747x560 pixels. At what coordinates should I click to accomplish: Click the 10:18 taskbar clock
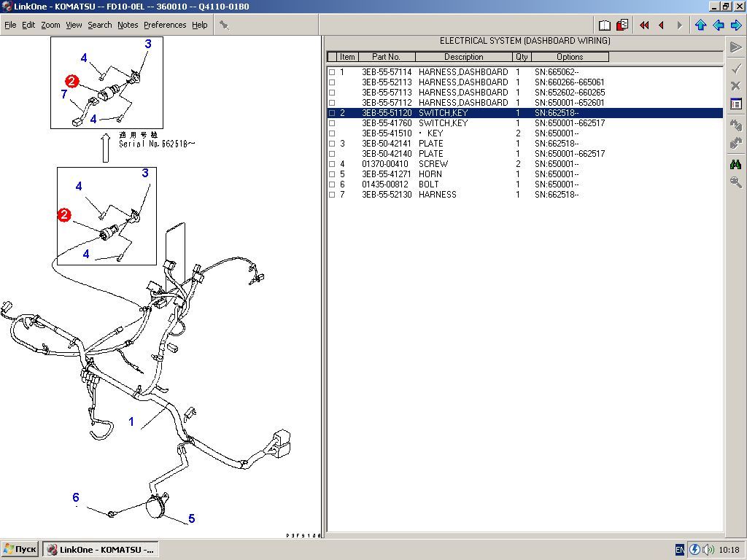(x=729, y=550)
